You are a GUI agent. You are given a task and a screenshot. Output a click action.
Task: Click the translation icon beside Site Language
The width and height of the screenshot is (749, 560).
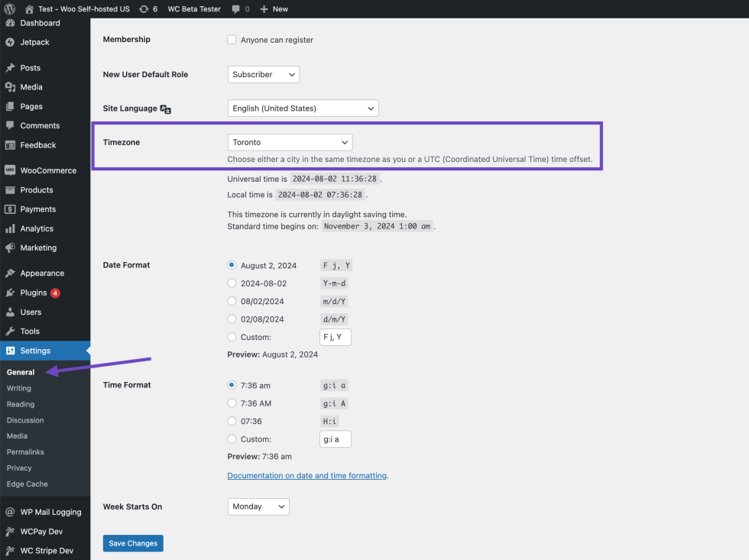(165, 108)
